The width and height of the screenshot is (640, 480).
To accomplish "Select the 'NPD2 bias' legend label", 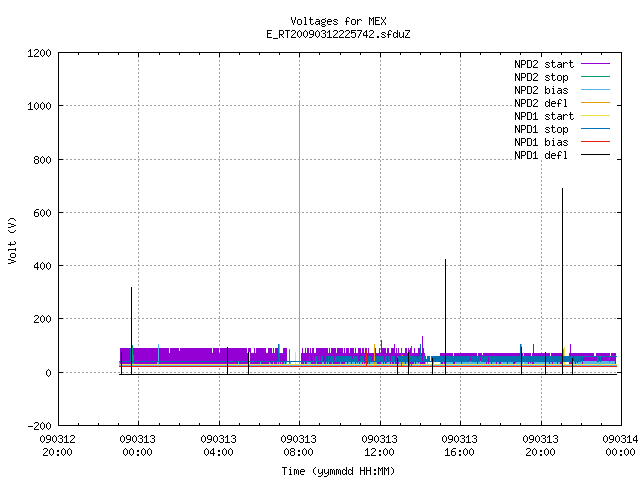I will point(541,90).
